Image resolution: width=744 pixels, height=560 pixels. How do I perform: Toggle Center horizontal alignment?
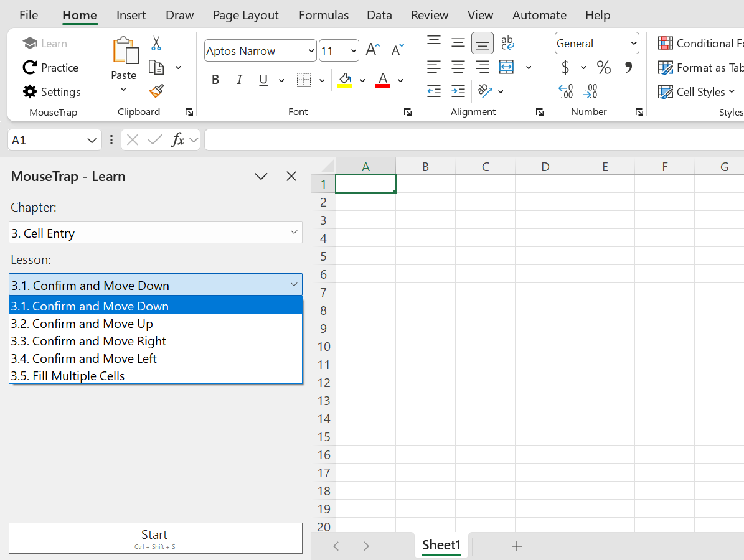458,67
